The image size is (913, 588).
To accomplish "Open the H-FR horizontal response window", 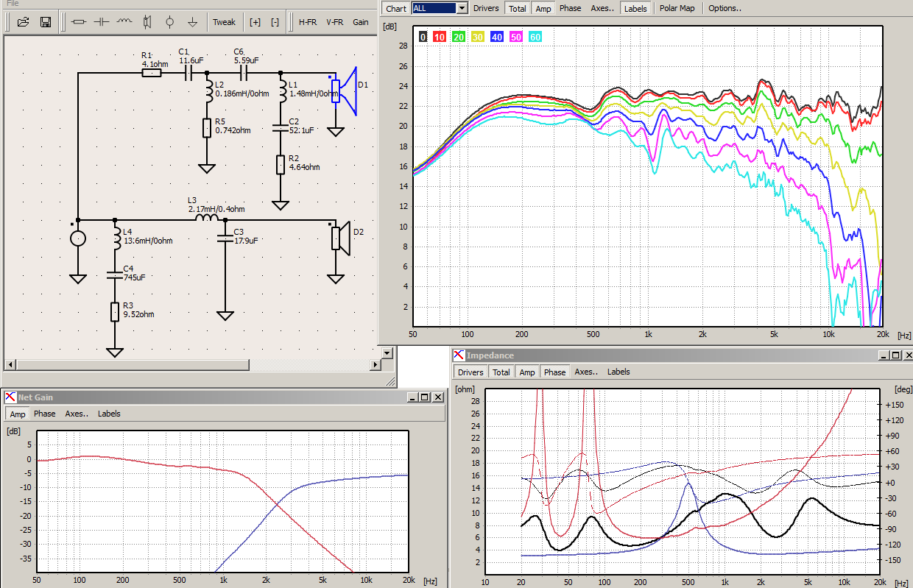I will point(308,22).
